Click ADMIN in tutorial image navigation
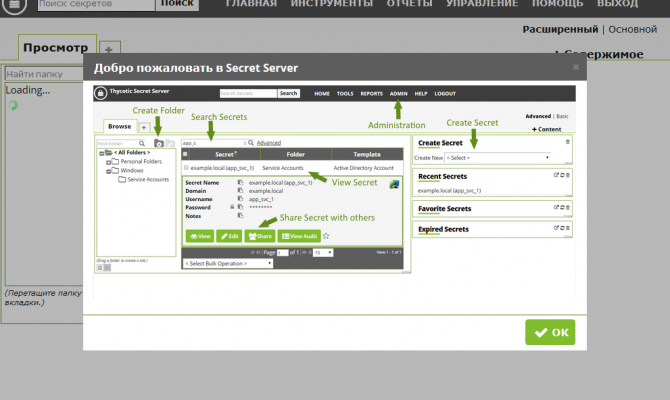 click(398, 94)
